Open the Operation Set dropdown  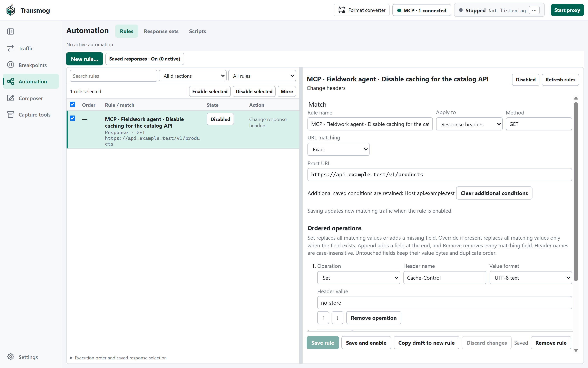click(358, 278)
